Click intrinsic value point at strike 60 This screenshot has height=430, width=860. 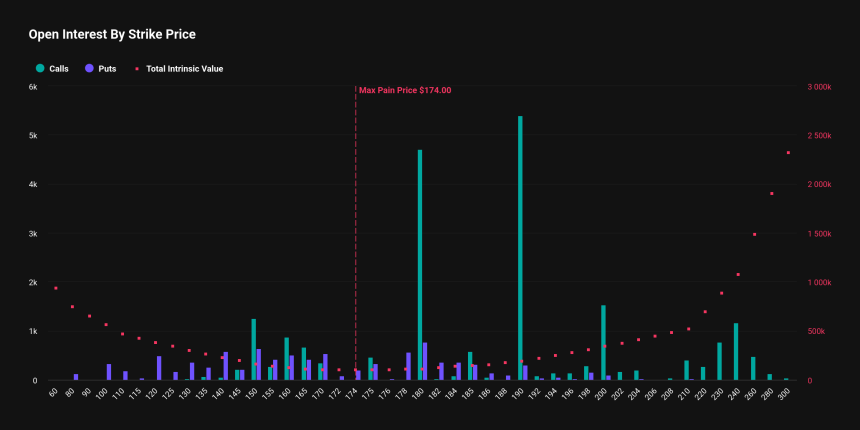(x=56, y=288)
